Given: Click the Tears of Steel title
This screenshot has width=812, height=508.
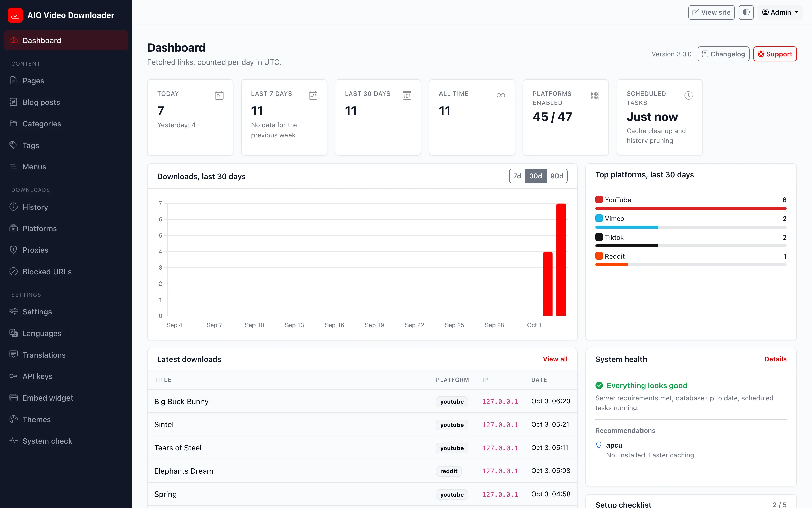Looking at the screenshot, I should point(178,448).
